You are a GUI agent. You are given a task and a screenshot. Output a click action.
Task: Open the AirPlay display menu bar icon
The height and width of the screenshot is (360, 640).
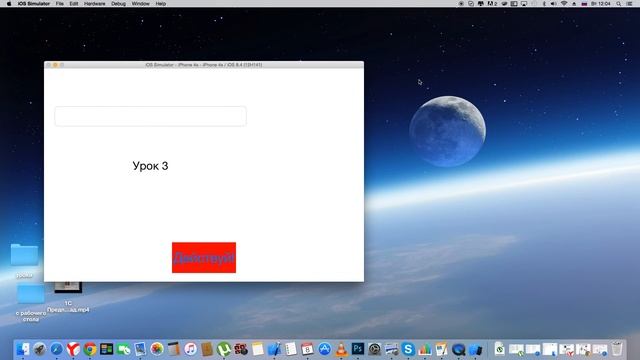point(524,4)
